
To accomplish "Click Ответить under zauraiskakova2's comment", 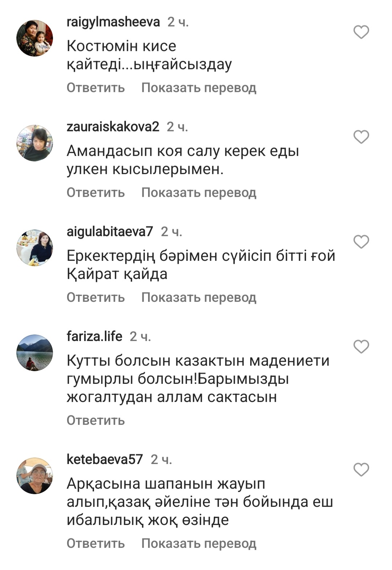I will point(96,193).
